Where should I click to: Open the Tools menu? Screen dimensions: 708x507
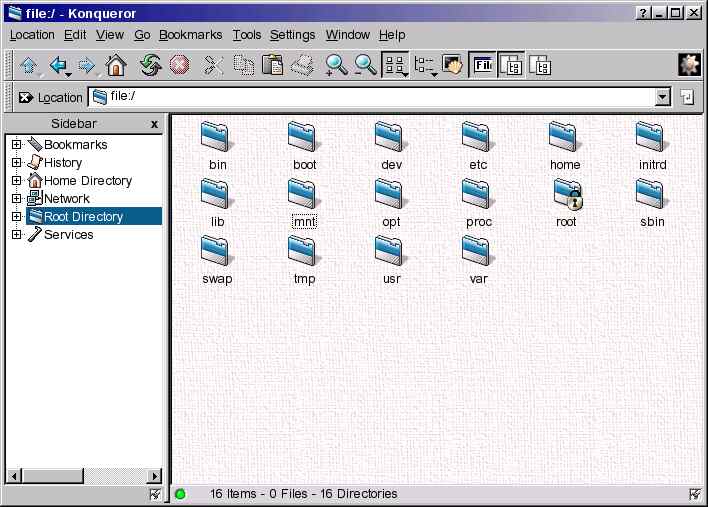click(247, 35)
